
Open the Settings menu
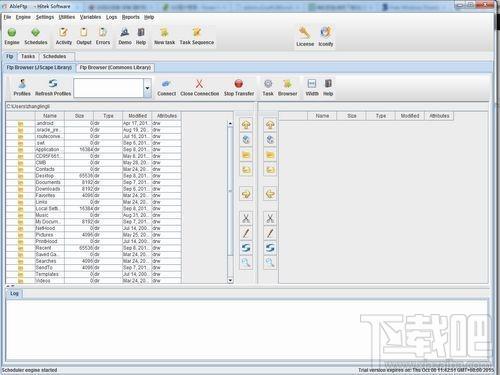[x=45, y=17]
